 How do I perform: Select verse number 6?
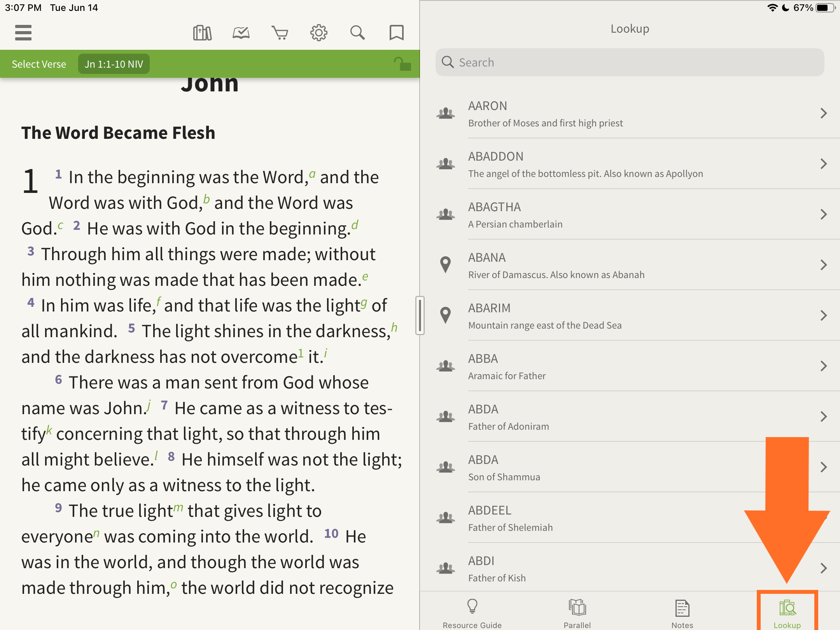click(58, 380)
